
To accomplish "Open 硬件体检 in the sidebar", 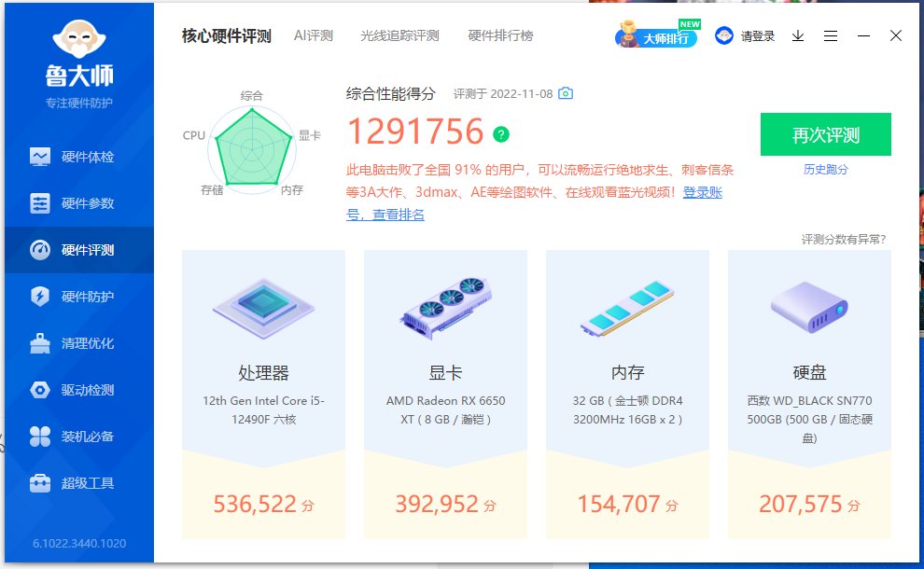I will [x=79, y=157].
